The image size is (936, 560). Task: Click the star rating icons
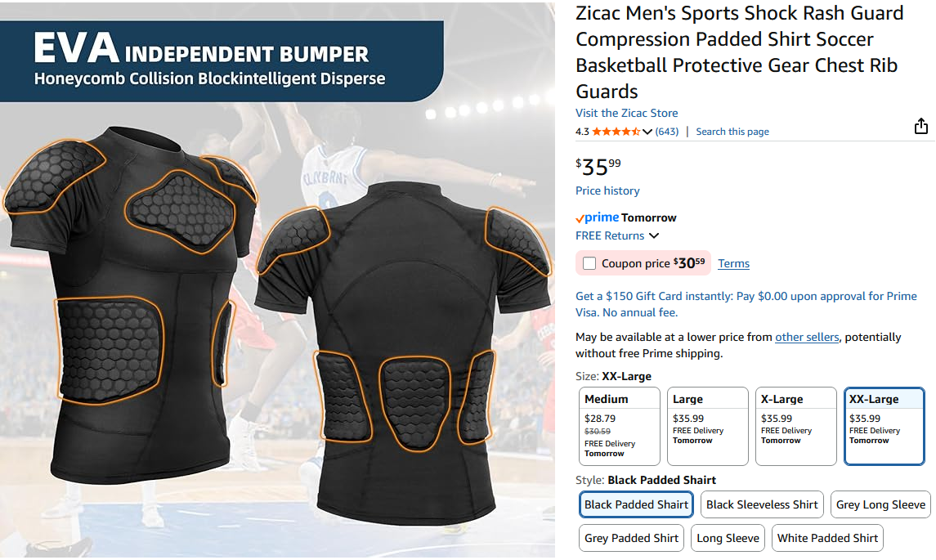(x=616, y=132)
